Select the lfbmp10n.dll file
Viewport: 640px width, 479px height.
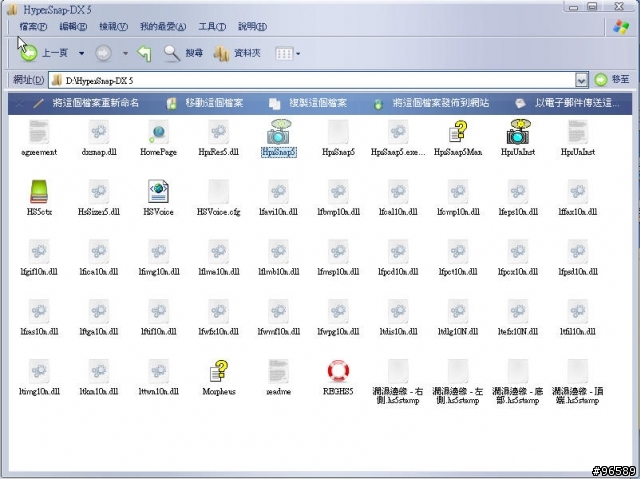pos(338,197)
